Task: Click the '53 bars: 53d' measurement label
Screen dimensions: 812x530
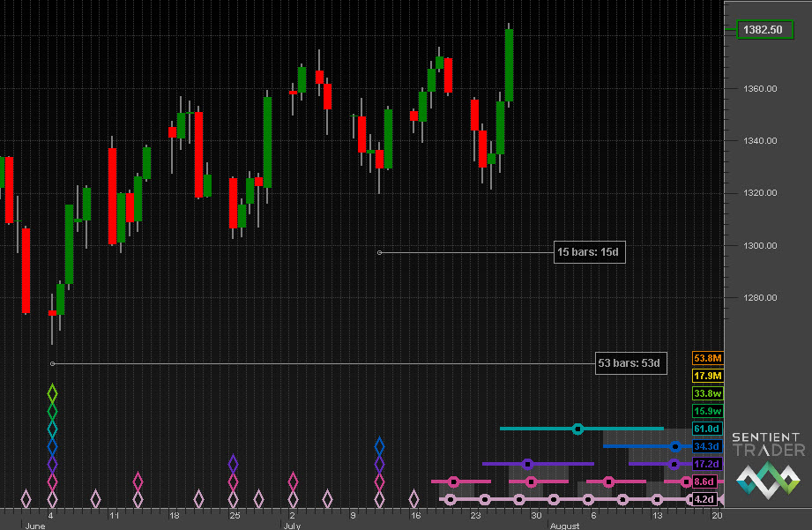Action: point(630,363)
